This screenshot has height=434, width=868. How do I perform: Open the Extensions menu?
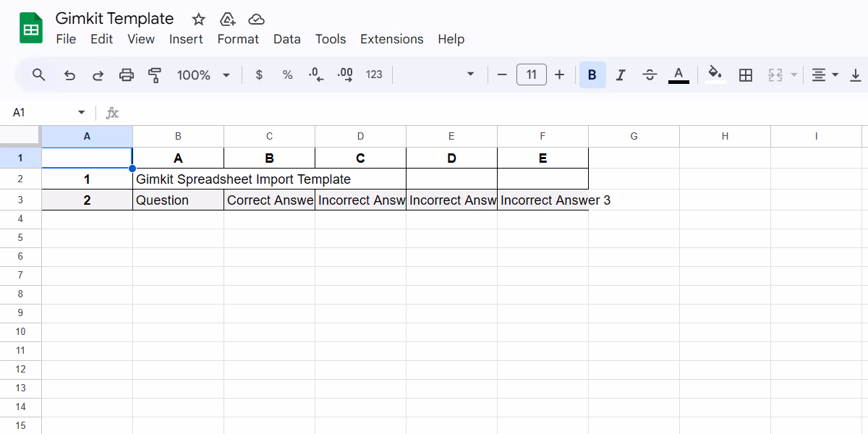pyautogui.click(x=392, y=39)
